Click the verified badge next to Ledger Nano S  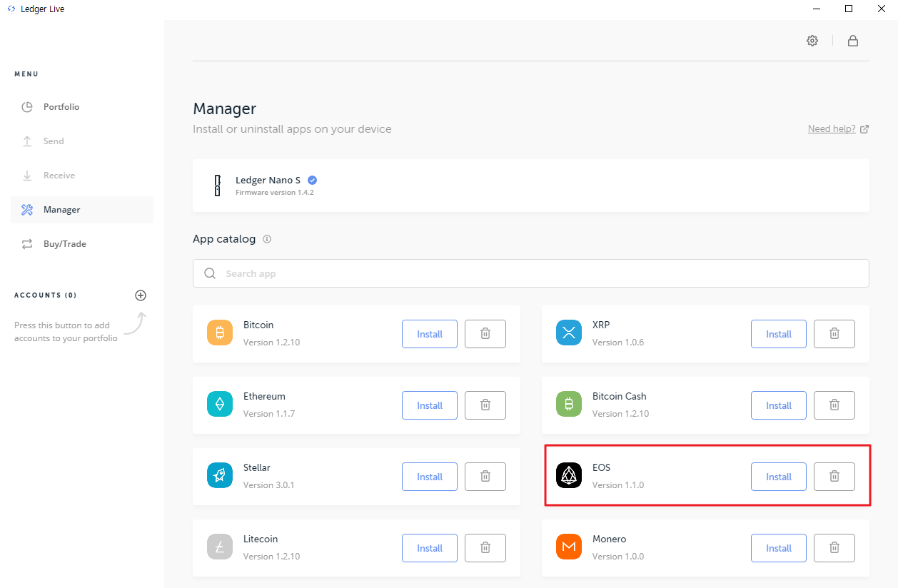click(x=312, y=180)
